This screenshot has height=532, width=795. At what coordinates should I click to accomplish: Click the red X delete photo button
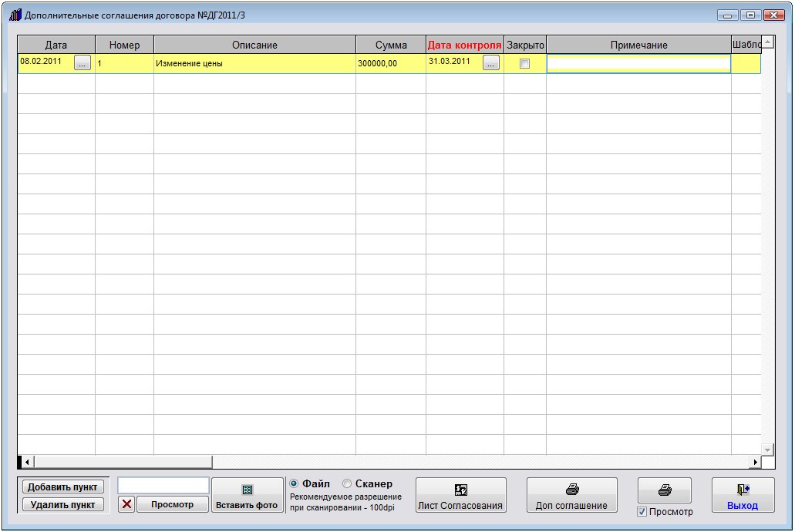pos(126,504)
